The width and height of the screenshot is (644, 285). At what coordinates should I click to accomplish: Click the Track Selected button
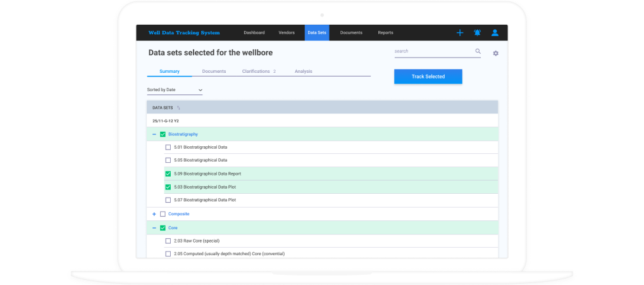tap(428, 77)
